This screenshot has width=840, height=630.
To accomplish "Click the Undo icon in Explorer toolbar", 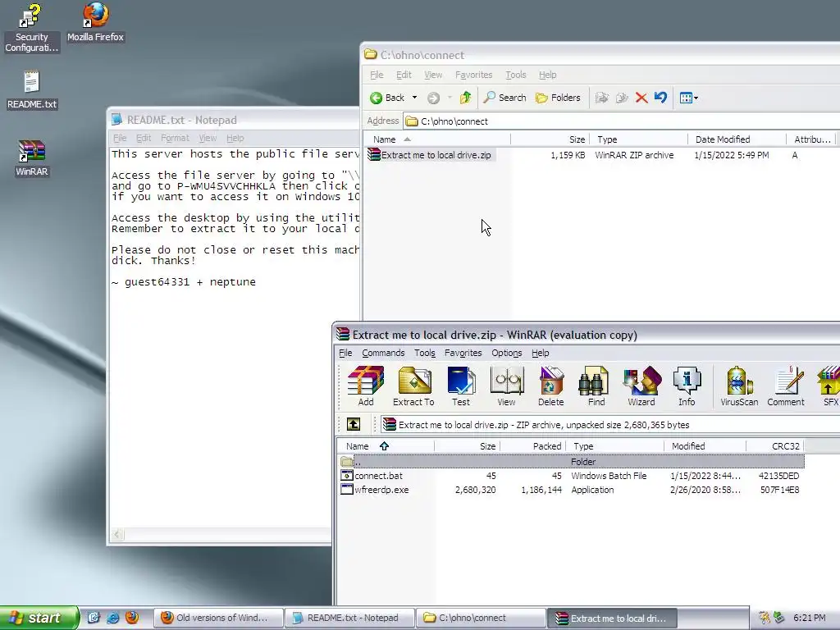I will 660,98.
